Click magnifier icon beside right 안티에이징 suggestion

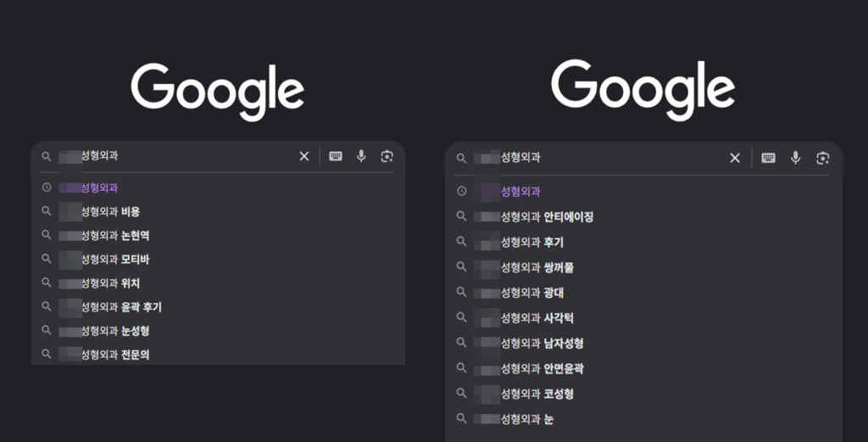pos(461,216)
